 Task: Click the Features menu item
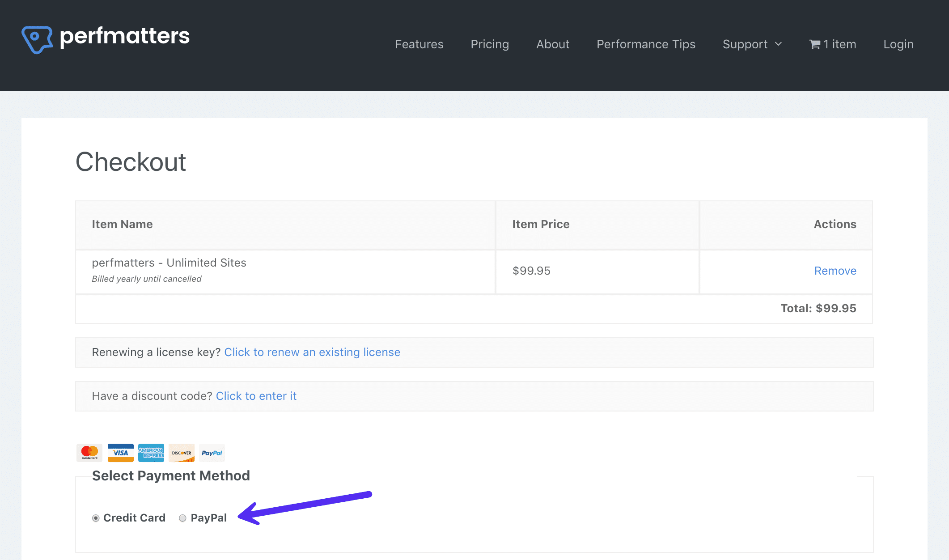coord(419,44)
